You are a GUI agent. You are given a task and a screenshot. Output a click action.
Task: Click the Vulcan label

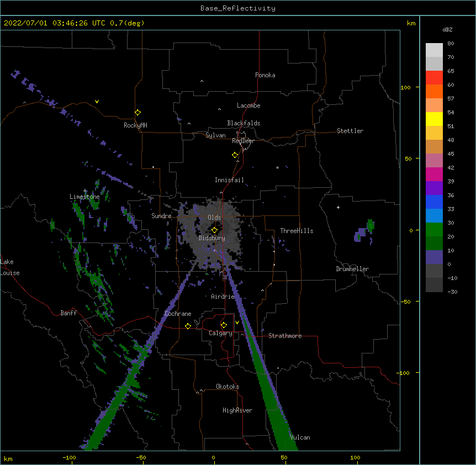[300, 437]
